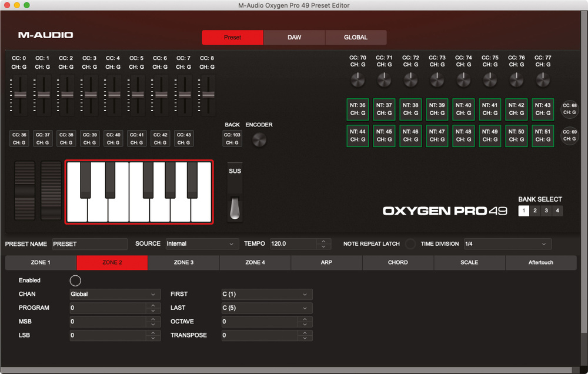The image size is (588, 374).
Task: Increase the TEMPO value
Action: click(323, 241)
